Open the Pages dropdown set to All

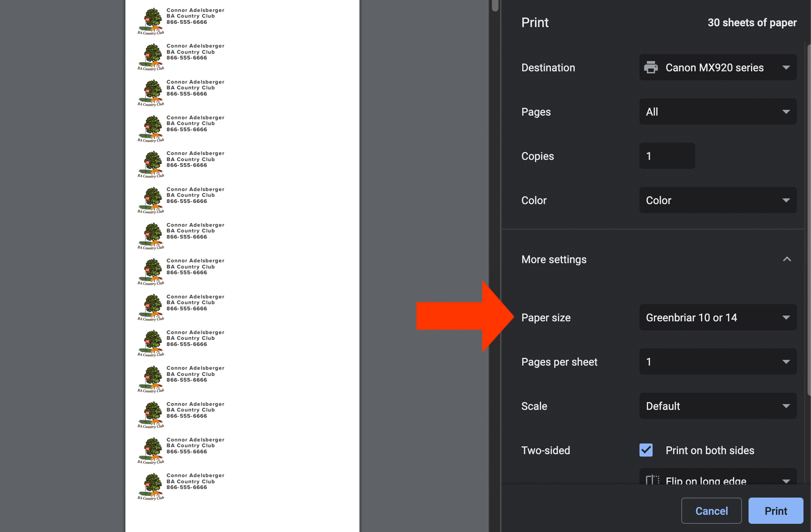click(718, 112)
